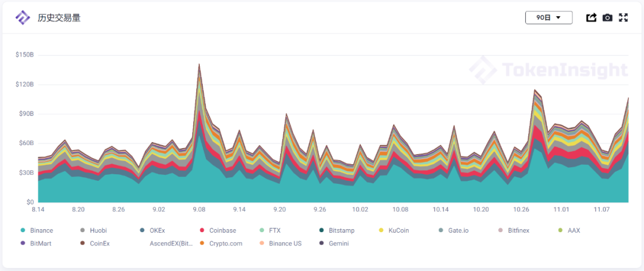Toggle the Binance legend series

point(37,230)
